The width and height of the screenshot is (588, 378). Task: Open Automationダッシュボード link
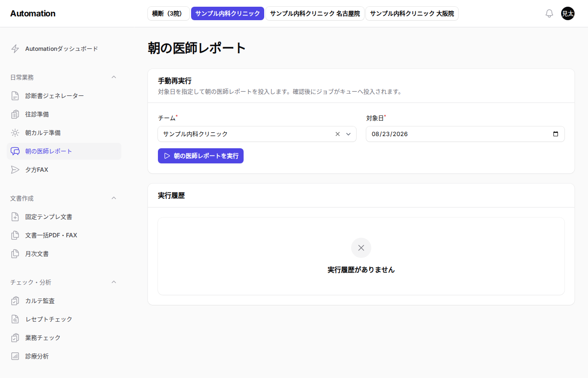point(64,49)
